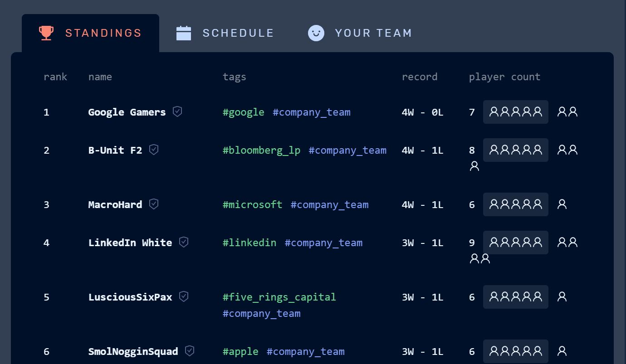Viewport: 626px width, 364px height.
Task: Click verified shield badge next to MacroHard
Action: click(x=154, y=204)
